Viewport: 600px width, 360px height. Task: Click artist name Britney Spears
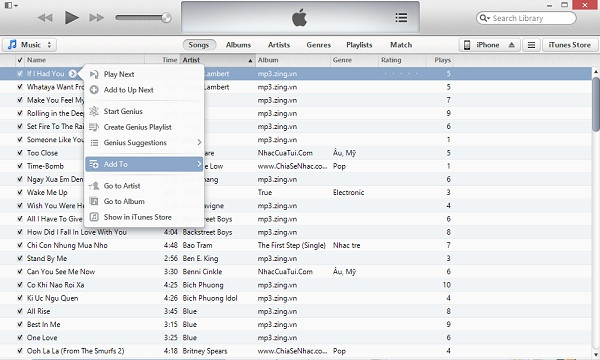[205, 351]
